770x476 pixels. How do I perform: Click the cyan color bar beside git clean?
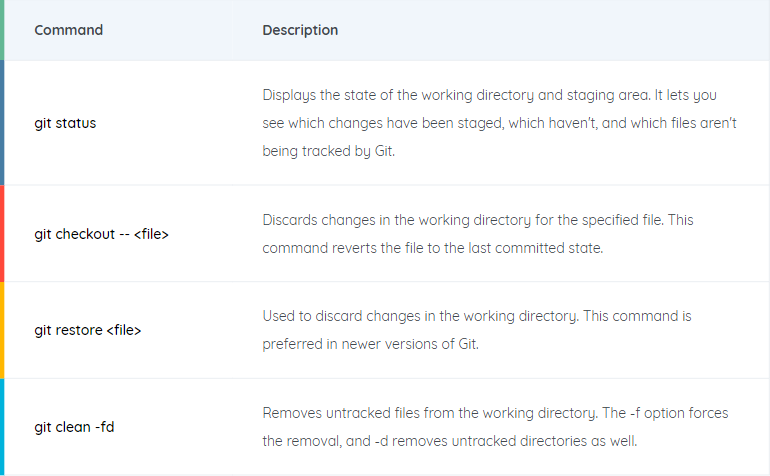click(x=2, y=427)
